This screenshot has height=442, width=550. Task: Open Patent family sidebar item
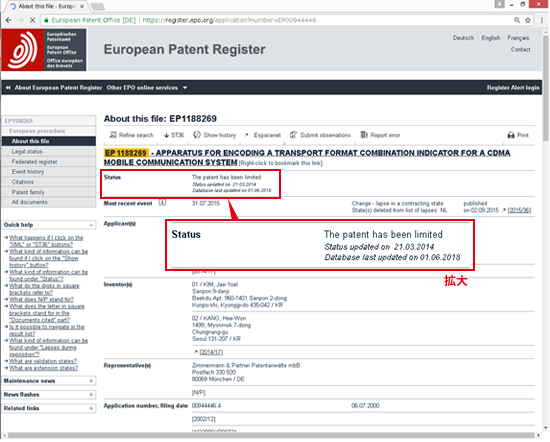point(49,192)
